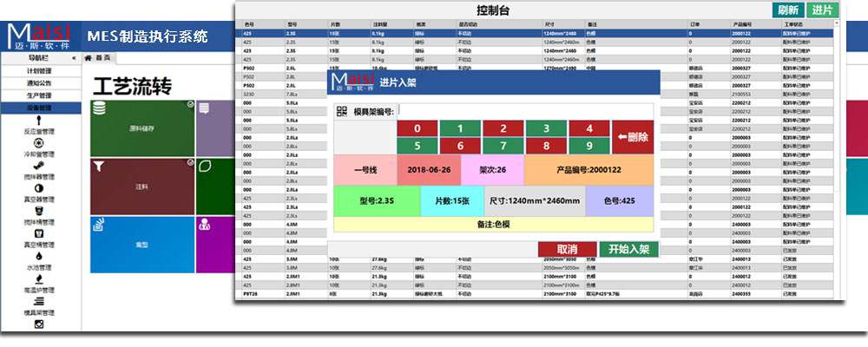The width and height of the screenshot is (868, 347).
Task: Click the 架次:26 cell
Action: tap(493, 170)
